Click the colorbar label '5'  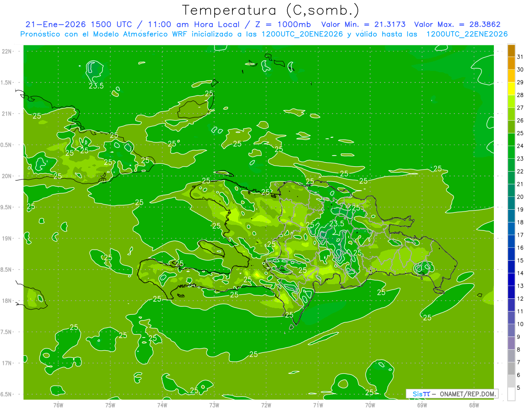518,388
